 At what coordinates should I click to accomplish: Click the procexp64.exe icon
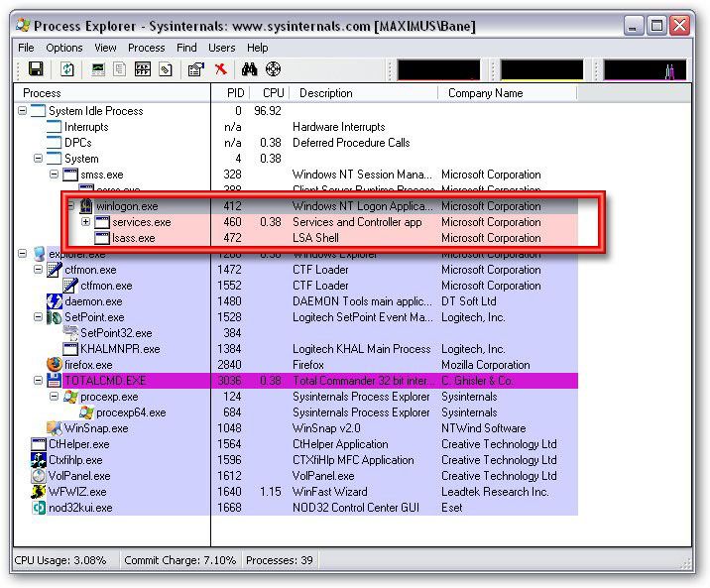86,412
